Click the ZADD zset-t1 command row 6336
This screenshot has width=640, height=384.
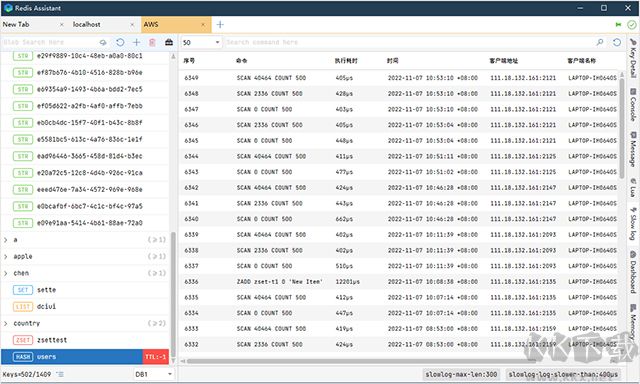(x=399, y=282)
